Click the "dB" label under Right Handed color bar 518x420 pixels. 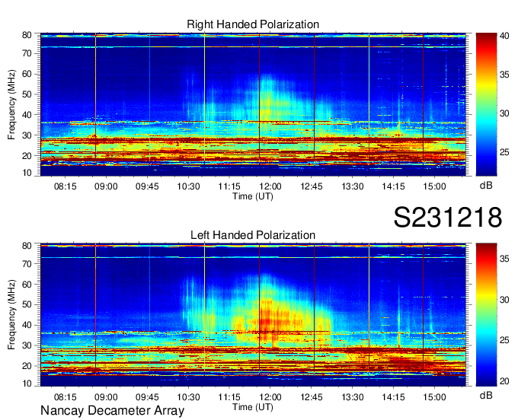pyautogui.click(x=486, y=186)
